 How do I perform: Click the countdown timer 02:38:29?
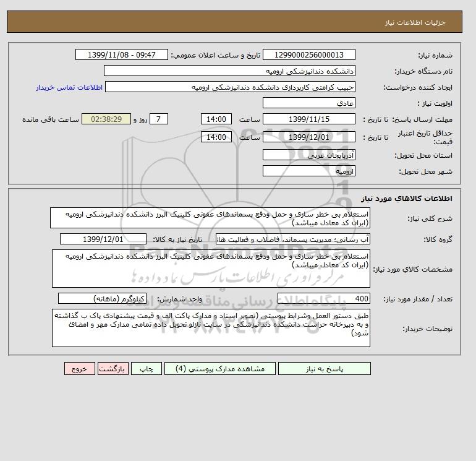(106, 119)
